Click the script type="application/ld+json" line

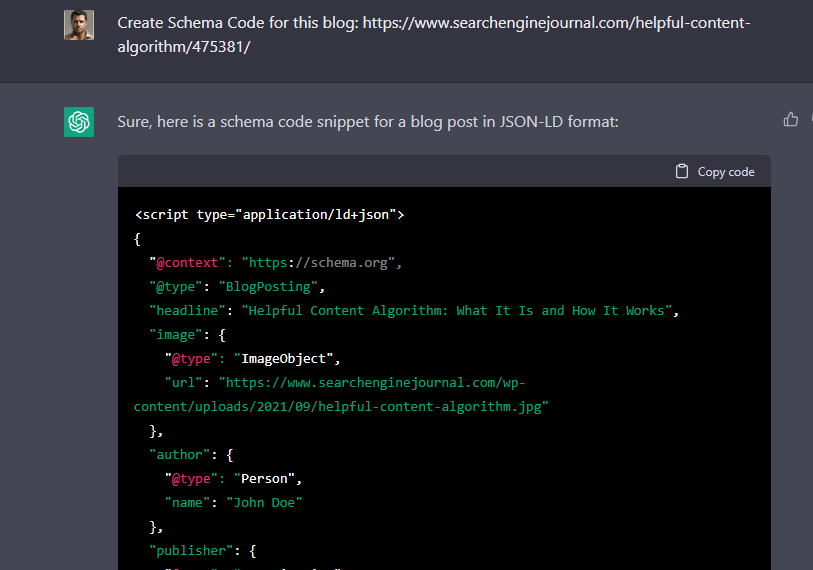[269, 215]
